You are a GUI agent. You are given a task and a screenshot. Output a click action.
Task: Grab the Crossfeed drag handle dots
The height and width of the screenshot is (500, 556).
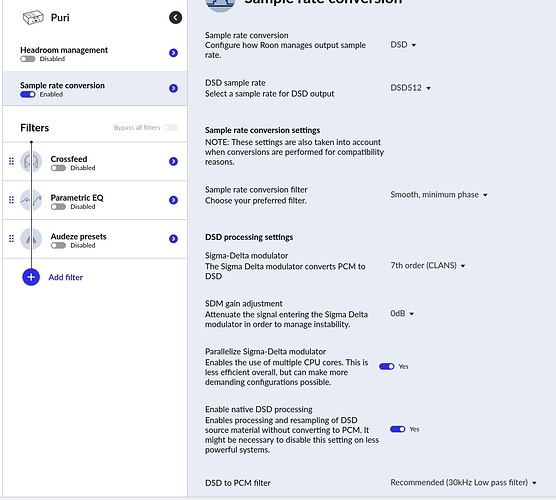coord(11,161)
